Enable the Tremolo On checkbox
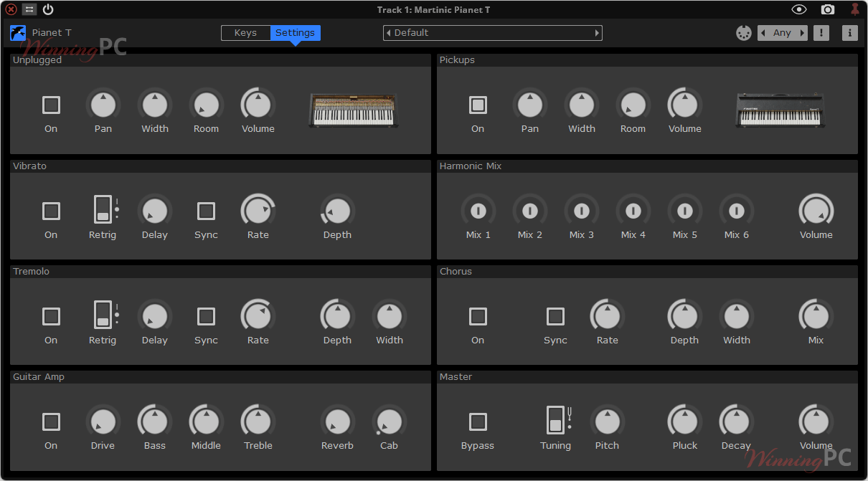868x481 pixels. pos(51,316)
